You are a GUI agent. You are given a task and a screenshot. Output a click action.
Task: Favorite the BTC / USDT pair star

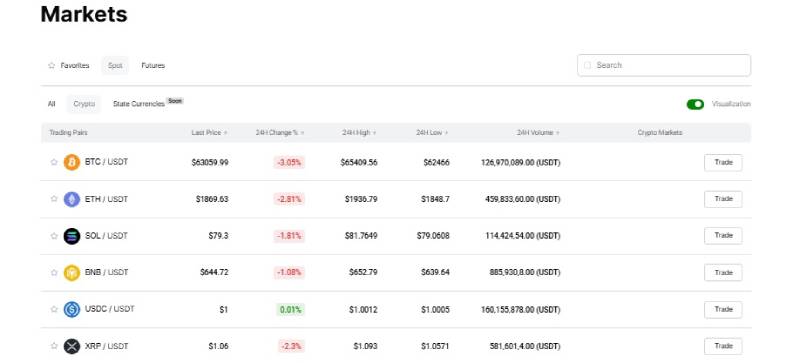[54, 162]
